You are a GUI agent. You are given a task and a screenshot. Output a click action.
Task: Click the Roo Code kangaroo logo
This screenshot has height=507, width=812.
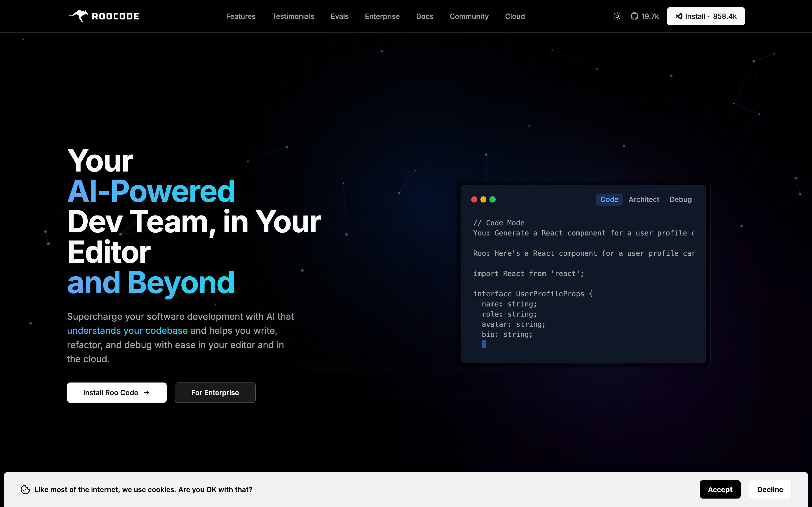(79, 16)
